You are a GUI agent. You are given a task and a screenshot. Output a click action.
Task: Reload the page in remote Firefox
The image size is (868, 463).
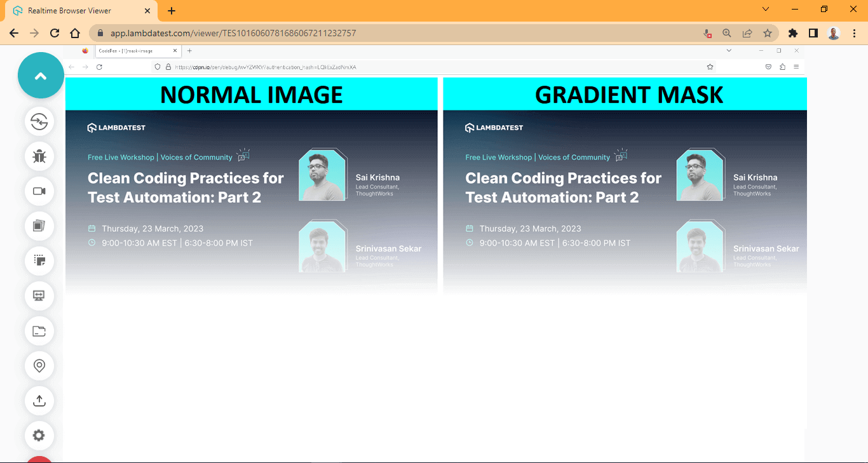(x=99, y=67)
